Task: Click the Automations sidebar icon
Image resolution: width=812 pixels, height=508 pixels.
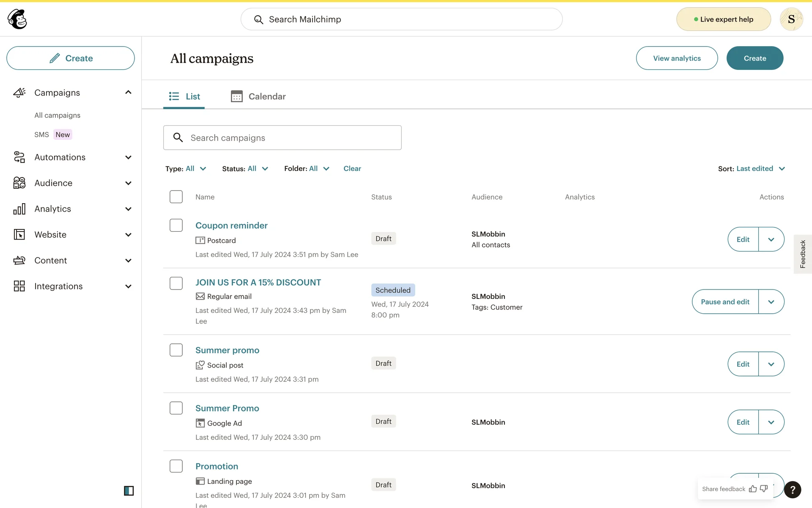Action: tap(19, 157)
